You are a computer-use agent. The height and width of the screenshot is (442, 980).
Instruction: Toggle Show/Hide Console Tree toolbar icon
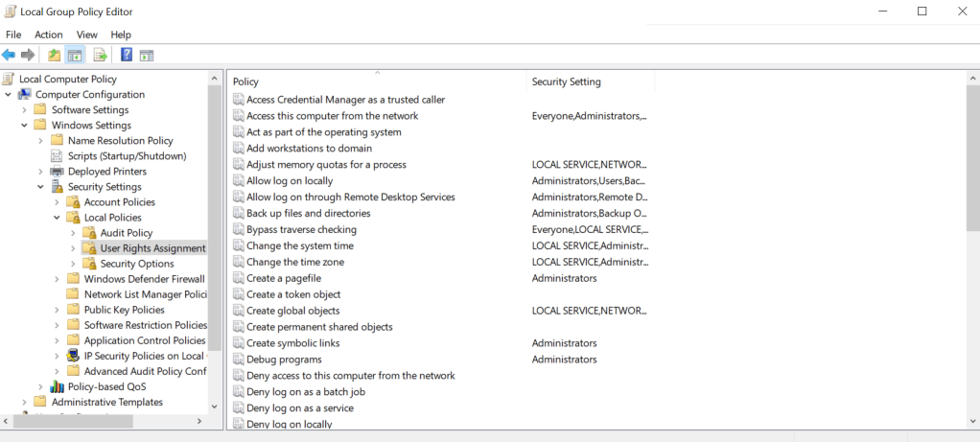(75, 56)
